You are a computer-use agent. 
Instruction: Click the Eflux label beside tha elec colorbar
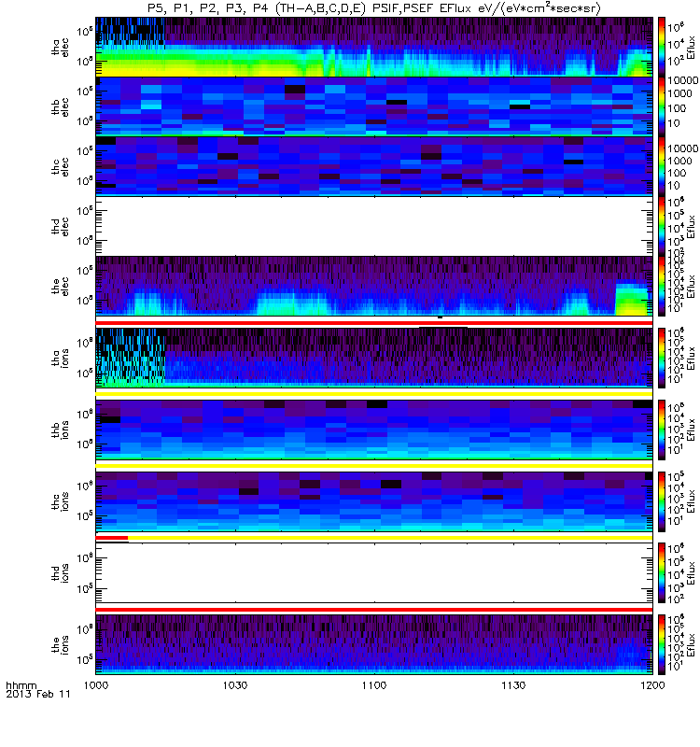point(692,47)
